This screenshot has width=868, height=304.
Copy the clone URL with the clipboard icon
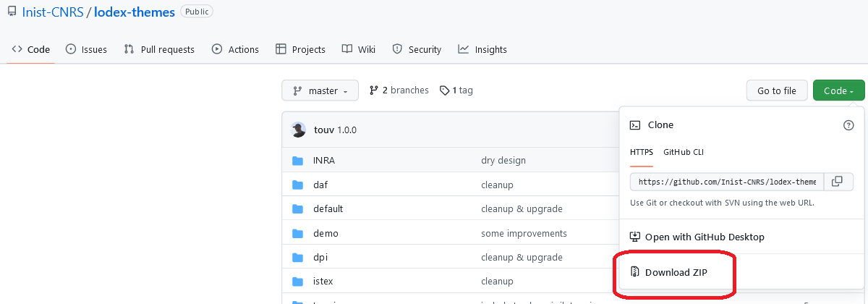838,182
